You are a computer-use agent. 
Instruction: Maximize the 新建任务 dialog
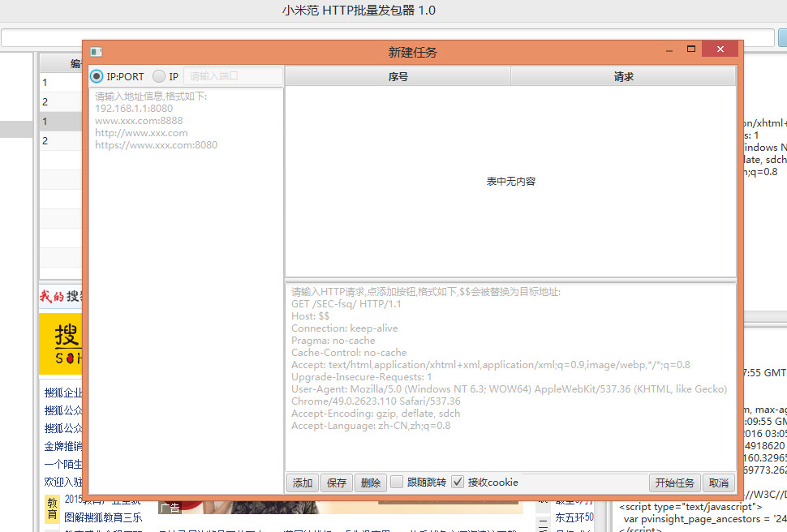[x=691, y=49]
